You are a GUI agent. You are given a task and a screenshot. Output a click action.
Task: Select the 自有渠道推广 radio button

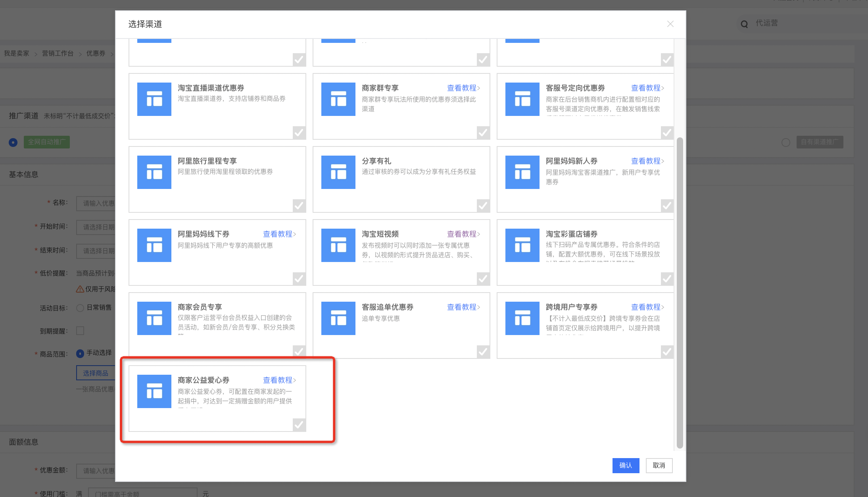coord(785,142)
